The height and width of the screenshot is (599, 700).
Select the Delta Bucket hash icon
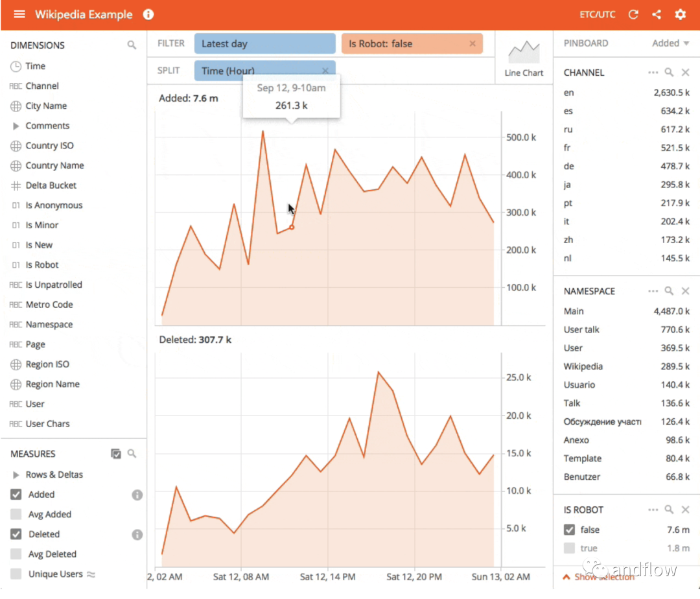16,185
